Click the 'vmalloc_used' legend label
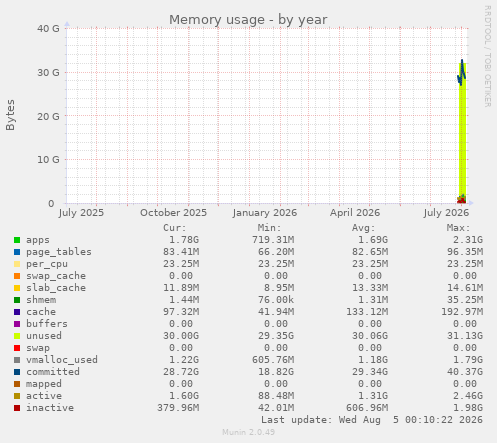 click(x=62, y=360)
